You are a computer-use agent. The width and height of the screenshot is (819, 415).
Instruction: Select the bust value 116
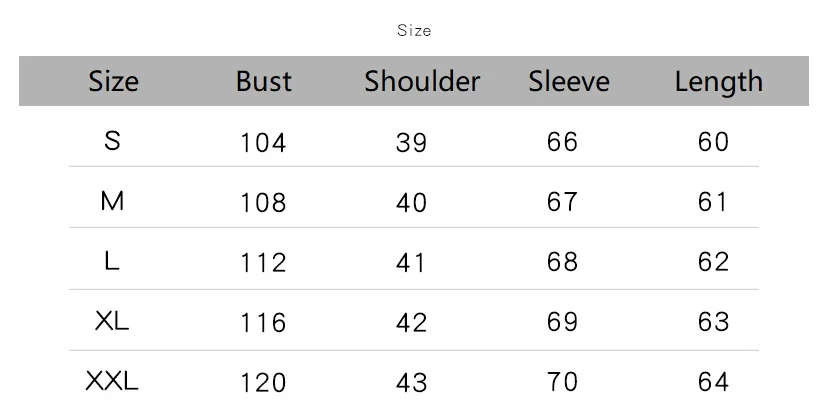click(x=263, y=323)
